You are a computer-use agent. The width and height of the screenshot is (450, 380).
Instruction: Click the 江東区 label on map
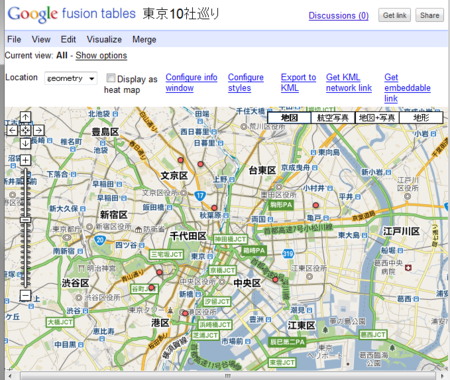pyautogui.click(x=301, y=325)
